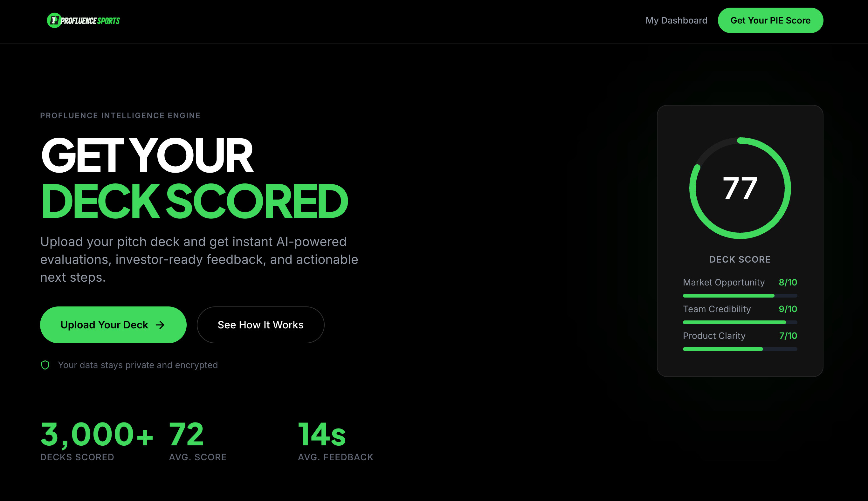This screenshot has height=501, width=868.
Task: Click the DECK SCORE label
Action: pos(740,259)
